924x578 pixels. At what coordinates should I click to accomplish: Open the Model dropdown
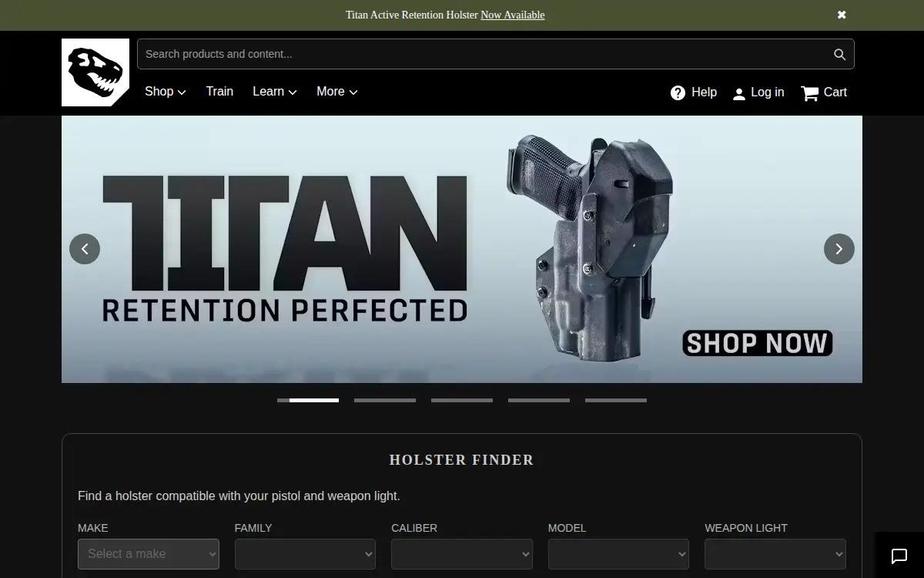pyautogui.click(x=618, y=553)
